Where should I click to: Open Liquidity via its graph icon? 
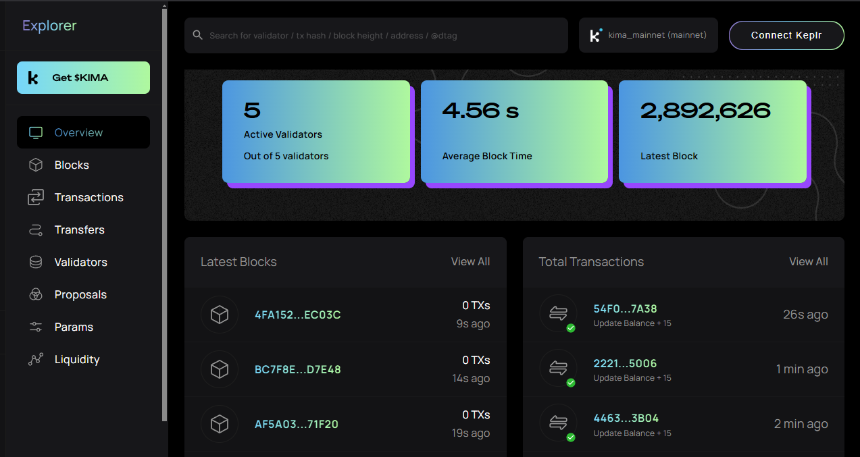coord(36,359)
